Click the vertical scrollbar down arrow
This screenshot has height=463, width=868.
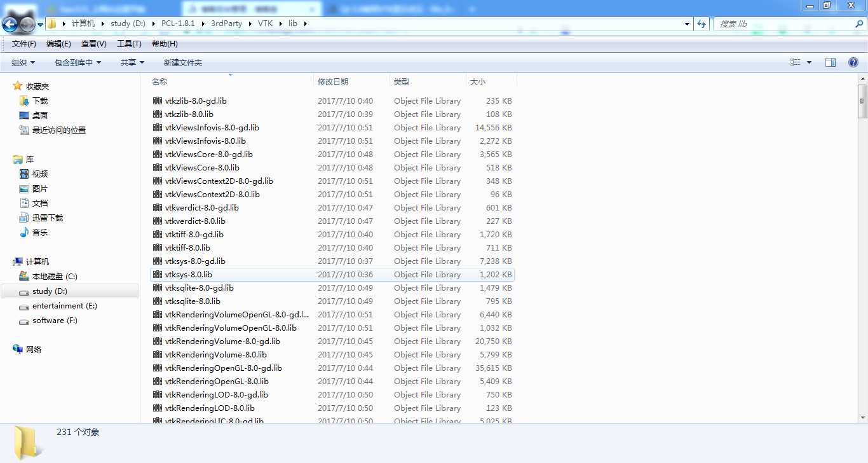point(862,417)
